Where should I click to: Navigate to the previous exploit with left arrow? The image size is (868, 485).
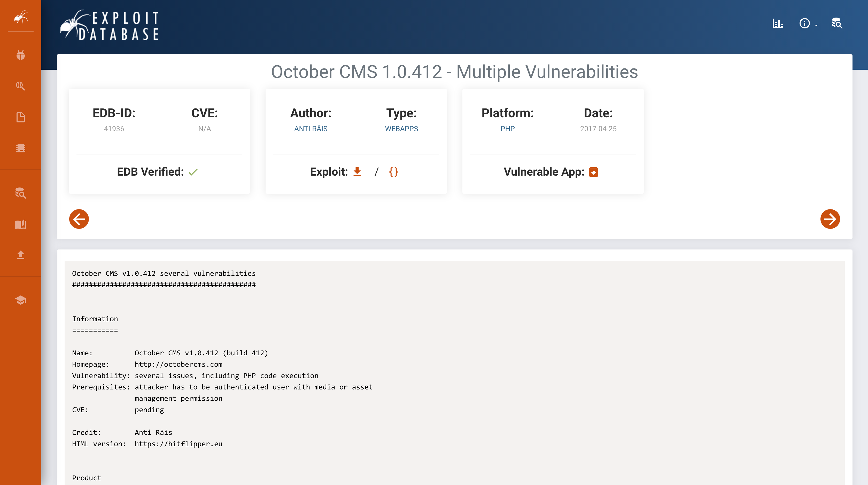point(79,219)
